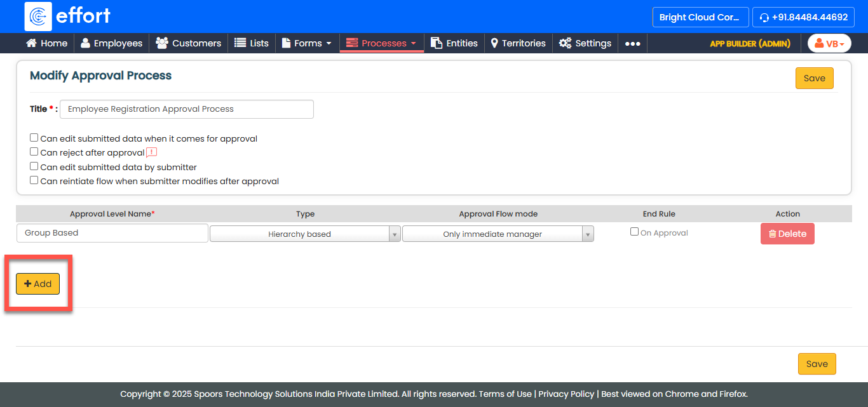868x407 pixels.
Task: Open the VB user profile dropdown
Action: [x=829, y=43]
